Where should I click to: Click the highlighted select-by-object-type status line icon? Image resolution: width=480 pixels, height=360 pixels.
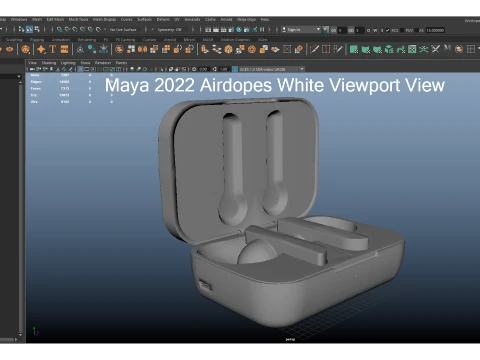(x=29, y=30)
